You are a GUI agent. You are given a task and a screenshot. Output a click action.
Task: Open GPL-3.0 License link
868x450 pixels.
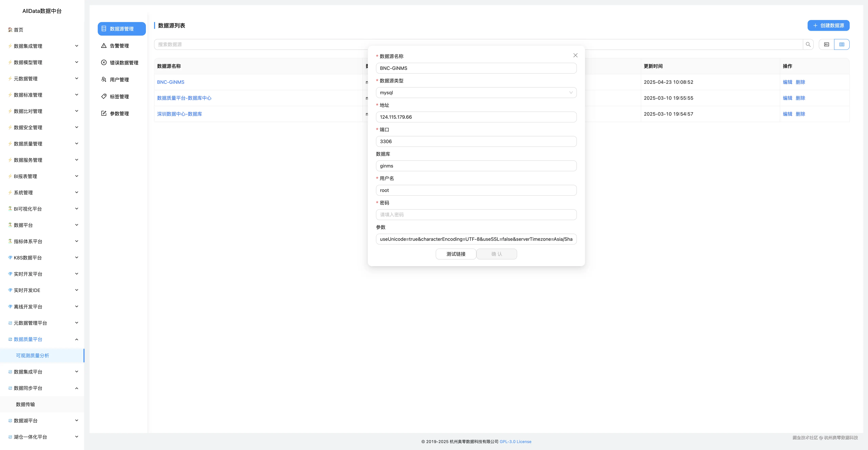coord(515,442)
